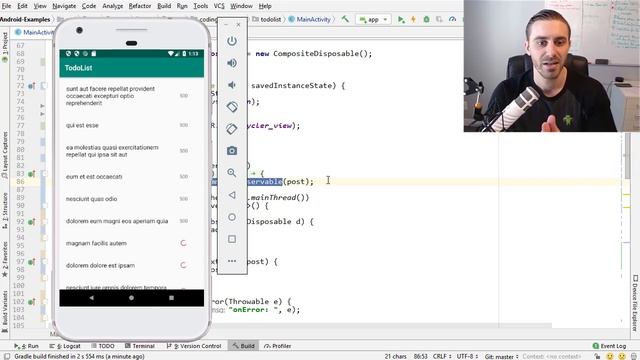
Task: Click the Make Project hammer icon
Action: [345, 19]
